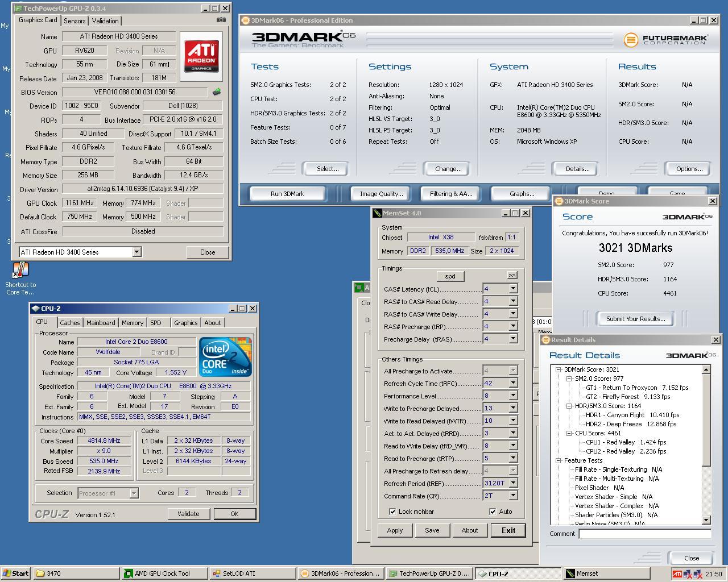
Task: Click the ATI Radeon logo in GPU-Z
Action: 201,56
